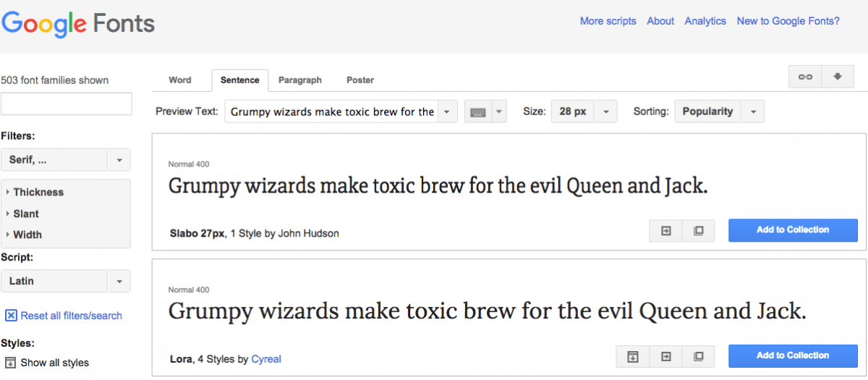
Task: Open the Latin script dropdown
Action: [65, 281]
